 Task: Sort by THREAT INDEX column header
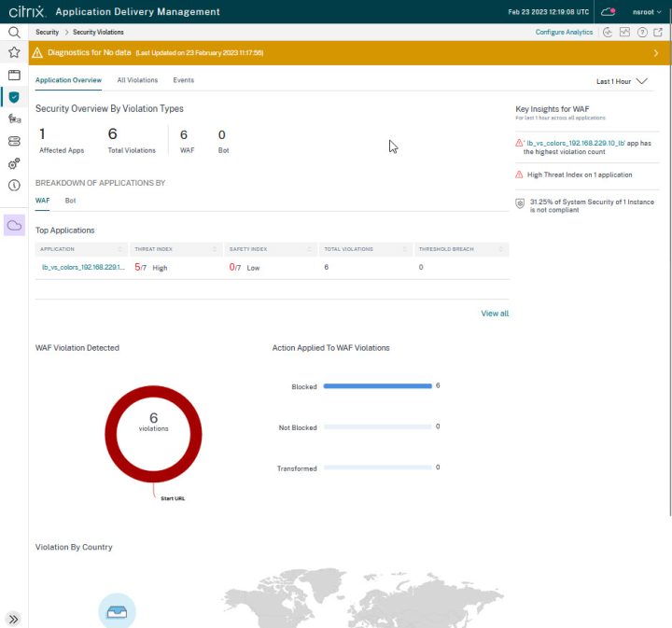175,249
